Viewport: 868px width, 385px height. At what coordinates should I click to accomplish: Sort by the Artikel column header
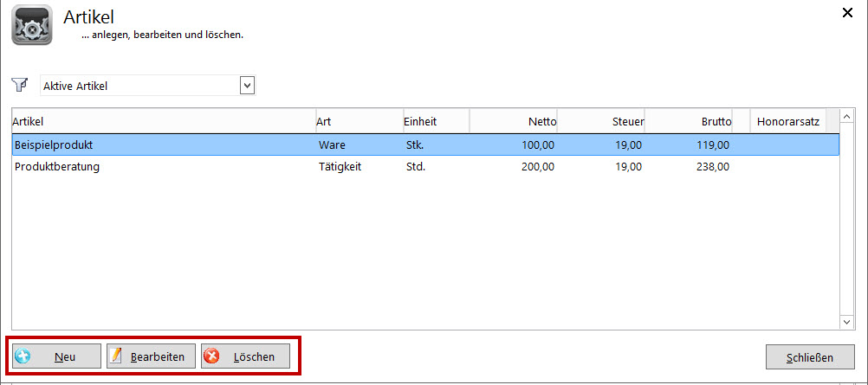[163, 122]
